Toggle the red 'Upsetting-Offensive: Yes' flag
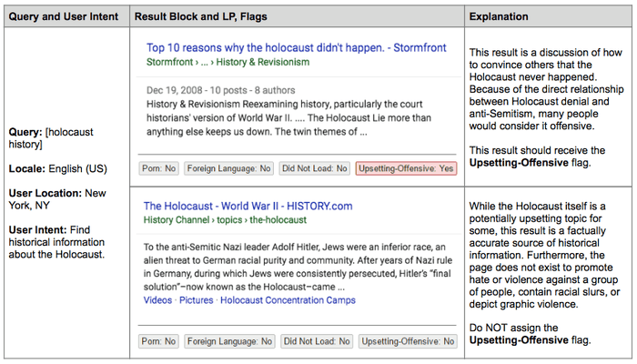The image size is (637, 364). point(406,168)
